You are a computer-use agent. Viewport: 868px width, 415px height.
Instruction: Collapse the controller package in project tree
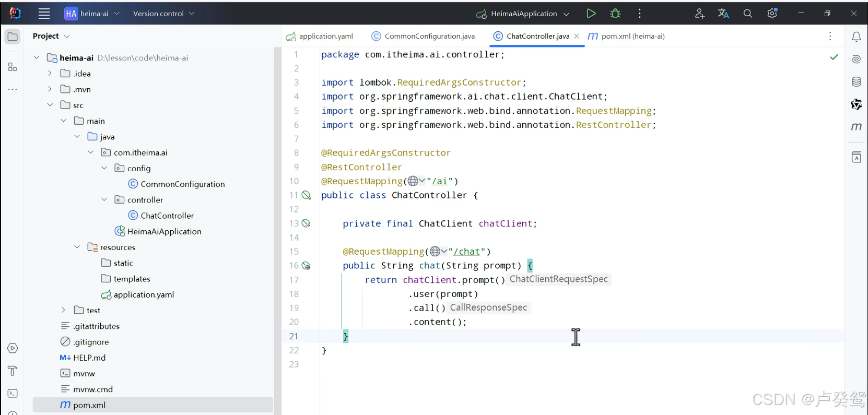point(104,199)
